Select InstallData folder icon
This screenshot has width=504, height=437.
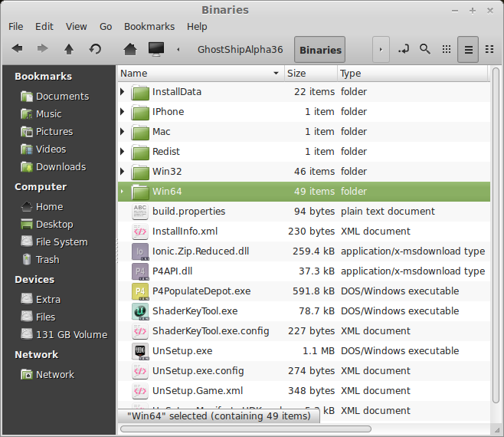coord(140,93)
